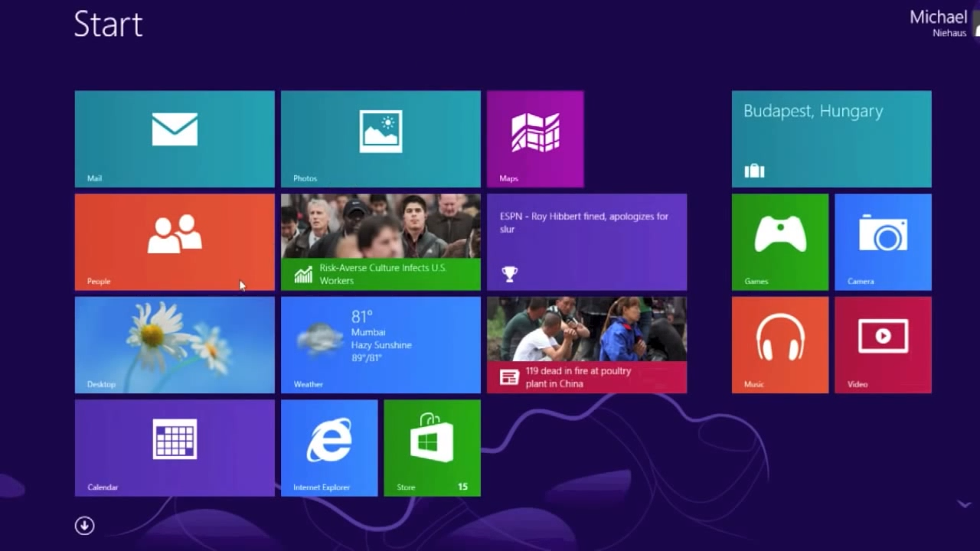Open the Music headphones tile
The width and height of the screenshot is (980, 551).
tap(780, 345)
